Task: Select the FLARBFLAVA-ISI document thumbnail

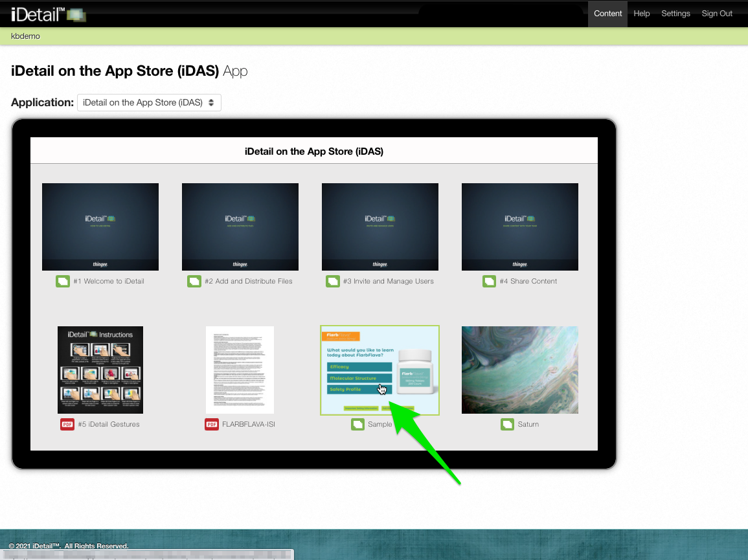Action: click(x=240, y=370)
